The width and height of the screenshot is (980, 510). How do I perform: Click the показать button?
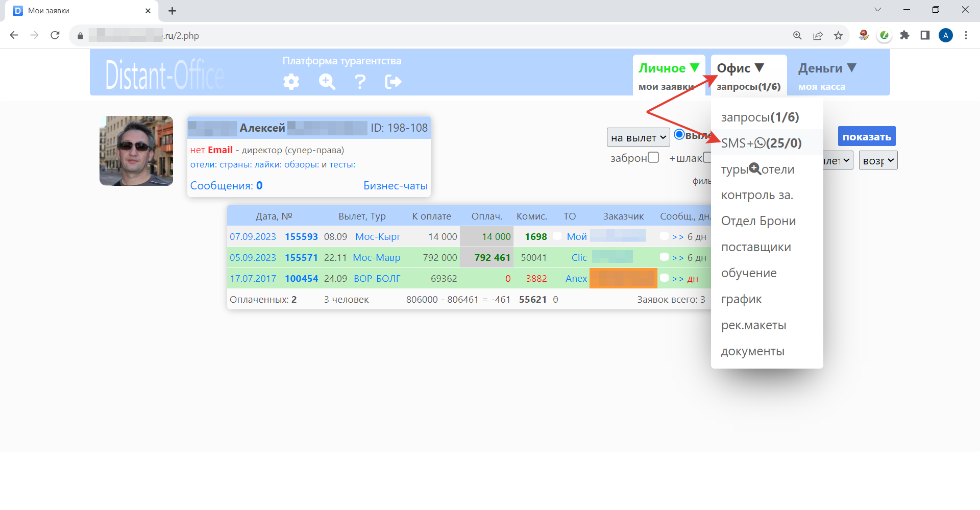coord(867,136)
